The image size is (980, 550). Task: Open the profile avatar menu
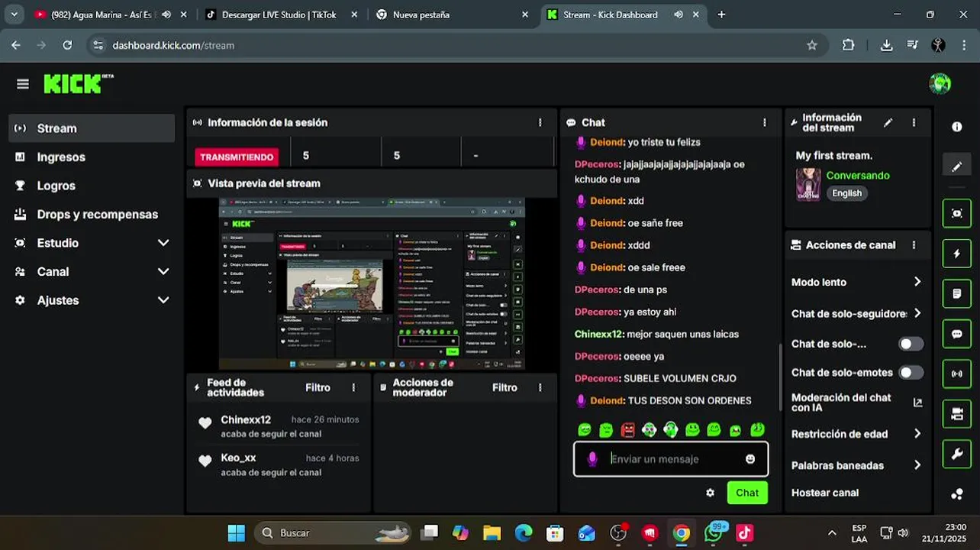pyautogui.click(x=940, y=83)
